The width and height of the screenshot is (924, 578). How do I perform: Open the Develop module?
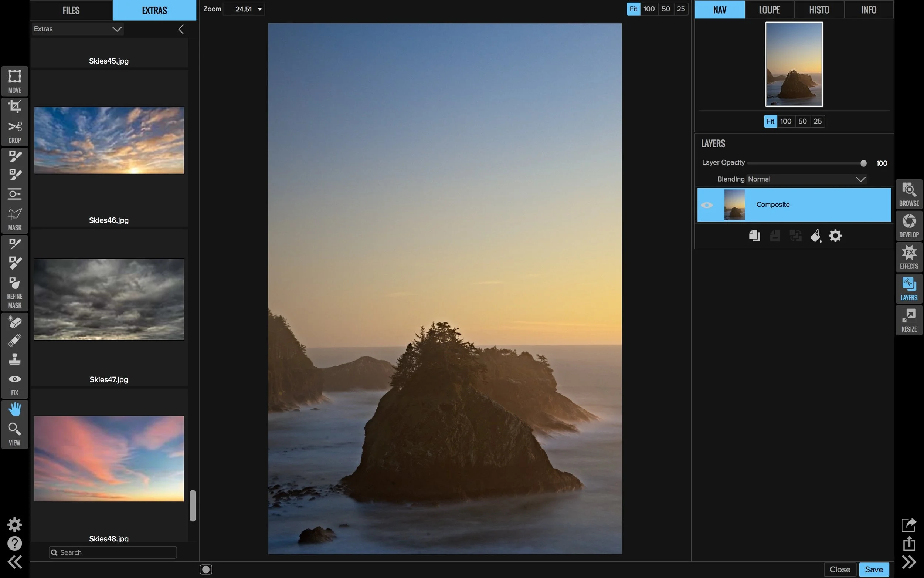click(909, 226)
